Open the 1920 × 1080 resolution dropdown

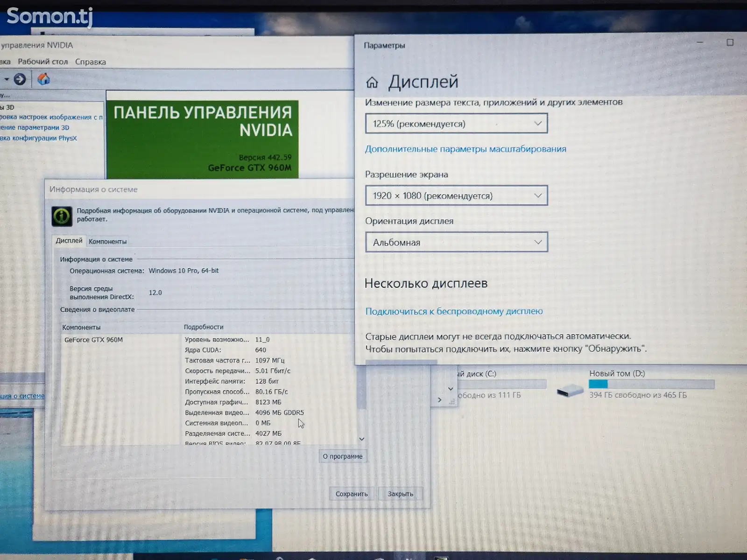456,196
